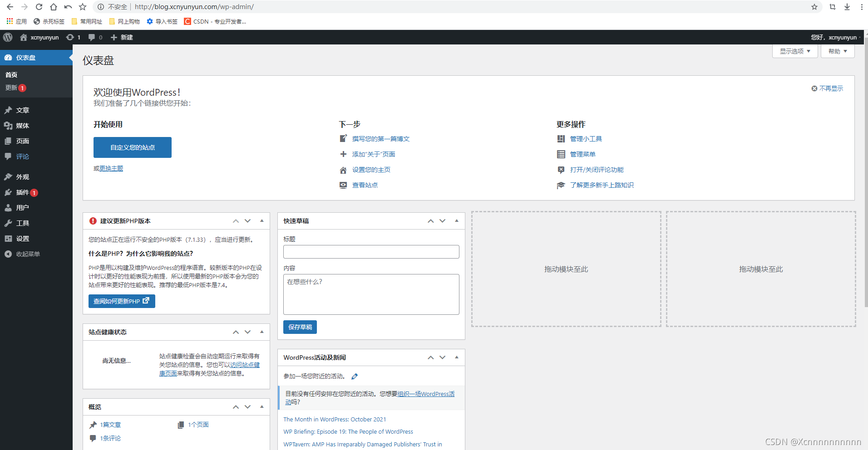Image resolution: width=868 pixels, height=450 pixels.
Task: Click the 1篇文章 link
Action: (110, 425)
